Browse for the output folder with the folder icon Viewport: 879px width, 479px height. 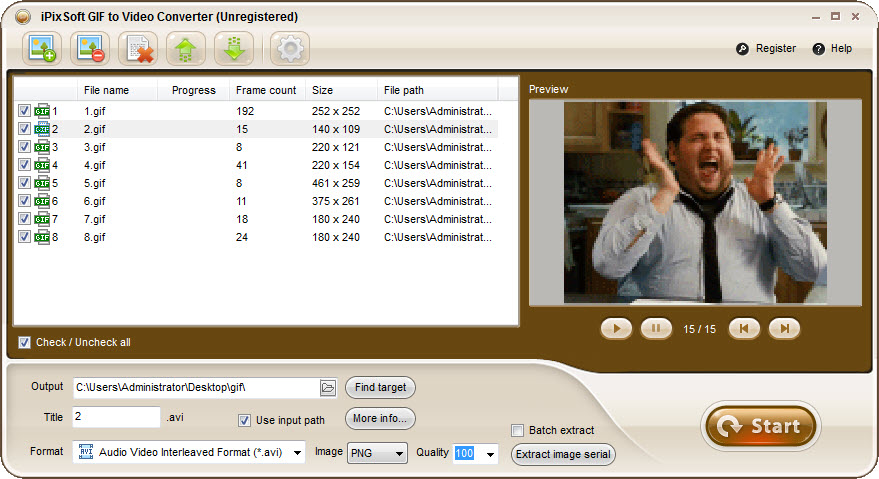tap(327, 387)
